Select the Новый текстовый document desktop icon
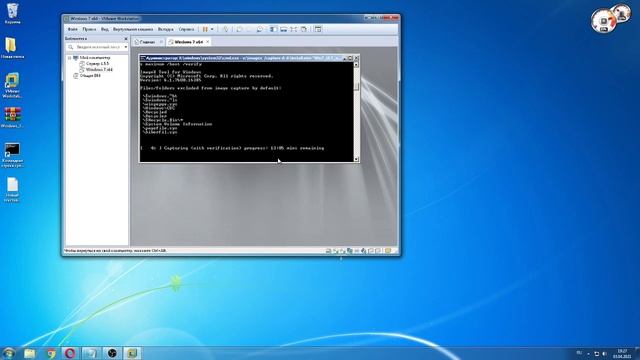Image resolution: width=640 pixels, height=360 pixels. coord(12,190)
